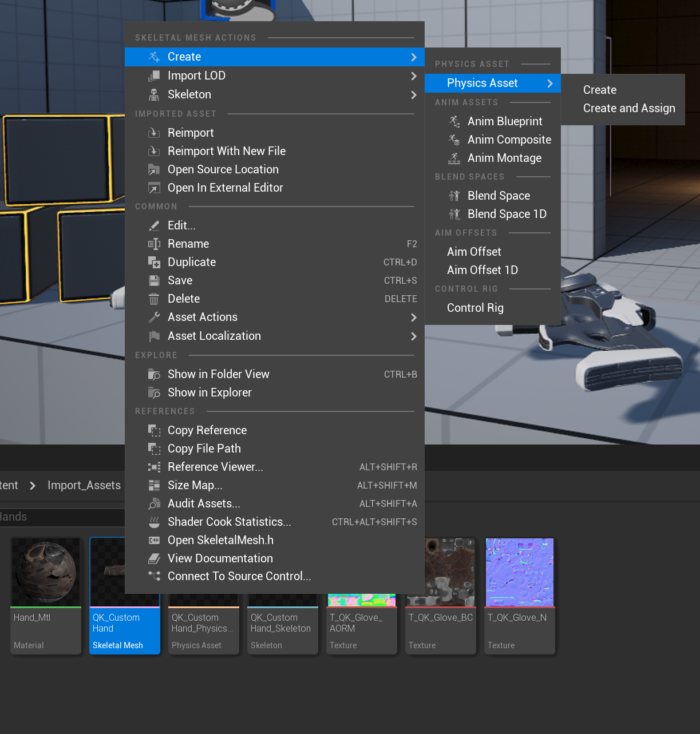The width and height of the screenshot is (700, 734).
Task: Click the Reimport icon in context menu
Action: [154, 133]
